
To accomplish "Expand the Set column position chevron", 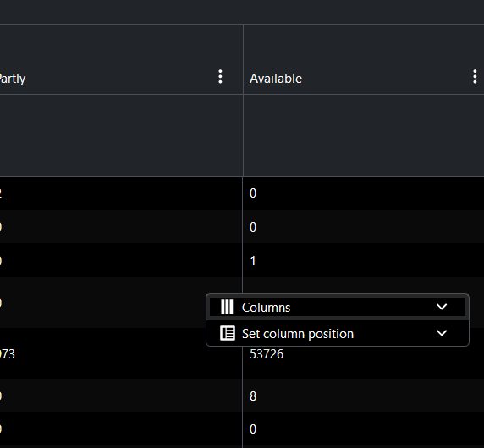I will tap(442, 333).
